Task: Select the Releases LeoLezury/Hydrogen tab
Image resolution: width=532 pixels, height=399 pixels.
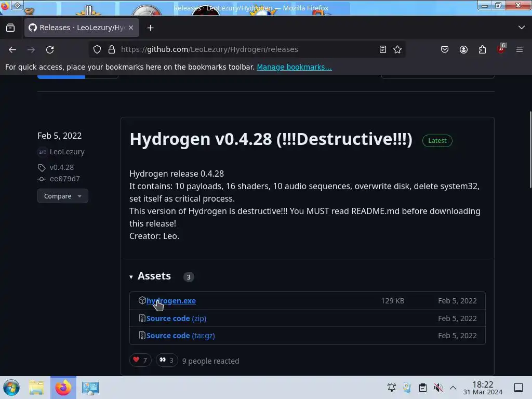Action: click(82, 28)
